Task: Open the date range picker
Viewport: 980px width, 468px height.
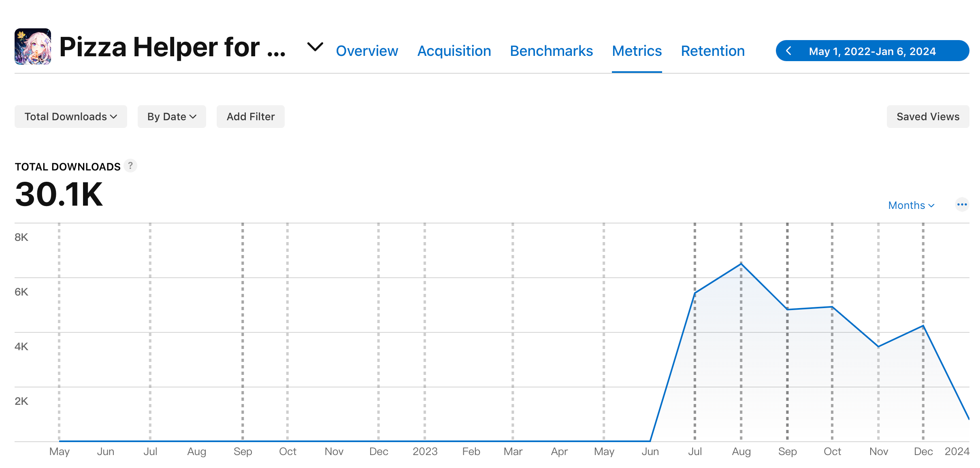Action: (x=872, y=51)
